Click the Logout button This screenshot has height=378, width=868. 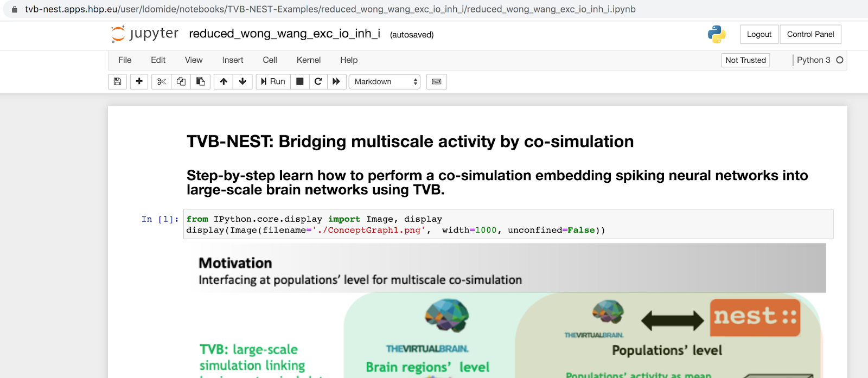(x=759, y=34)
